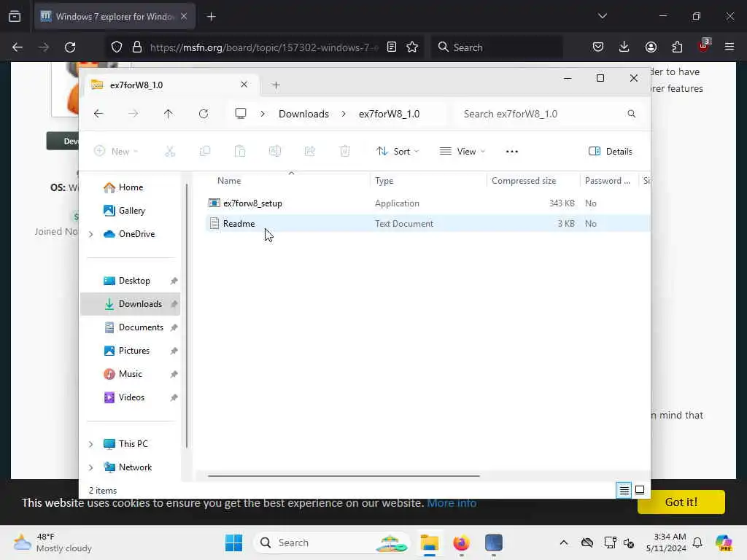Viewport: 747px width, 560px height.
Task: Select the Windows 7 explorer Firefox tab
Action: pos(115,17)
